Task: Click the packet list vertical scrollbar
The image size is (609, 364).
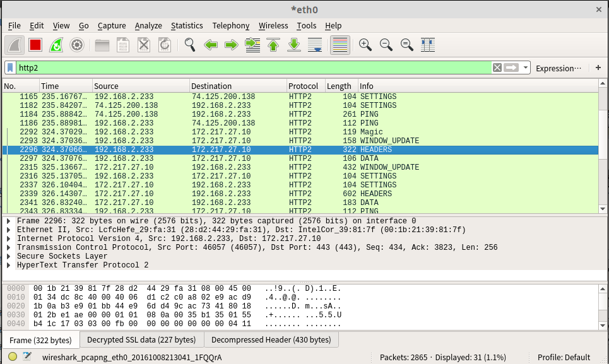Action: (x=603, y=151)
